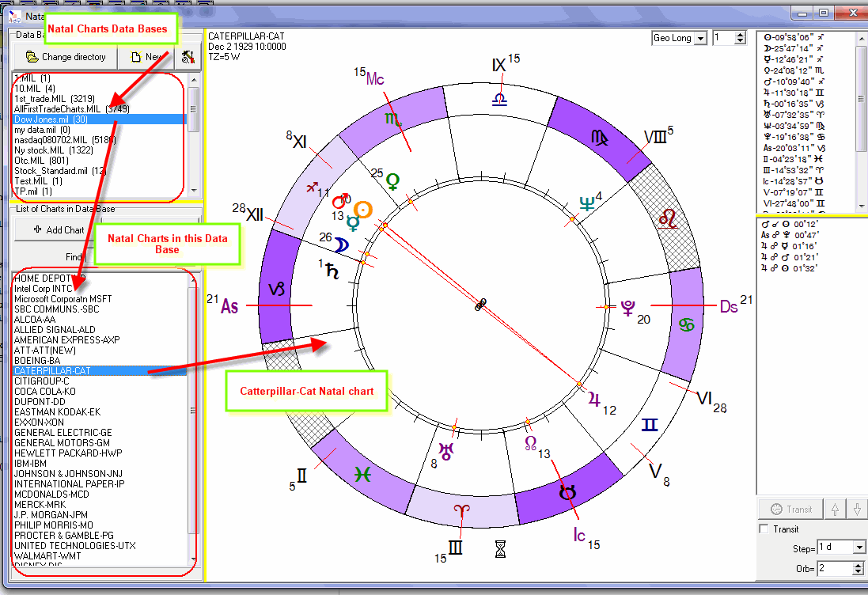Click the transit up arrow button
The width and height of the screenshot is (868, 595).
[x=834, y=510]
